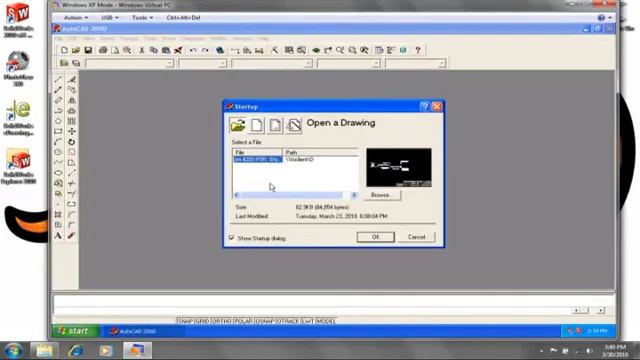Choose Use a Template icon in Startup

[275, 125]
